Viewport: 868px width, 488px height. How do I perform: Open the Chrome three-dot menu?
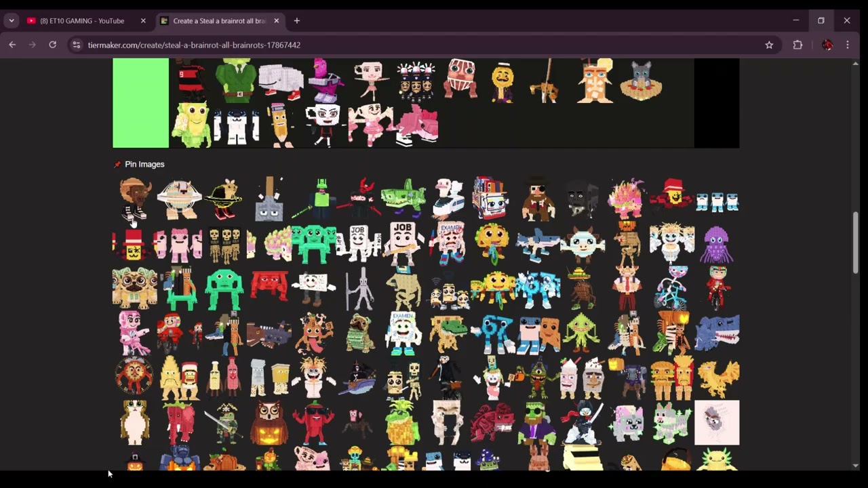click(848, 45)
